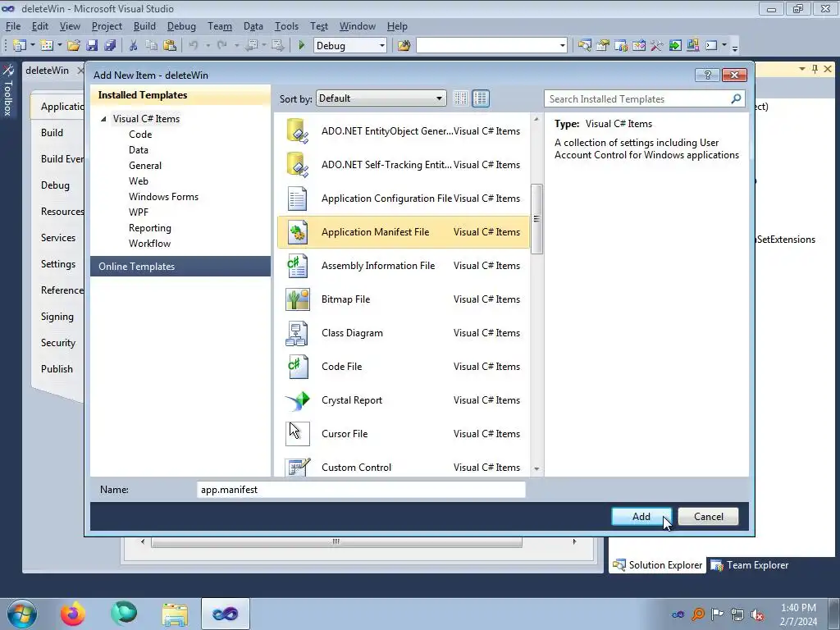Click the Open File folder icon
This screenshot has width=840, height=630.
pos(74,46)
